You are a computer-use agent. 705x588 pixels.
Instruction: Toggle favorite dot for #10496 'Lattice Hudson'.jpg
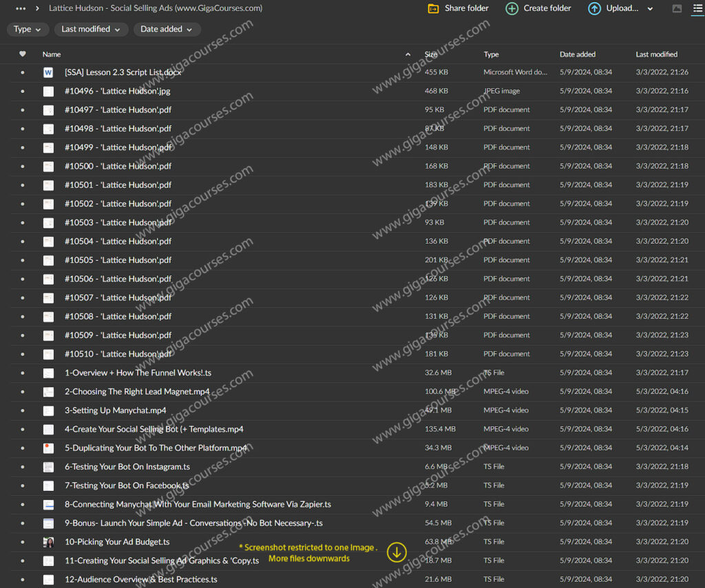click(22, 91)
